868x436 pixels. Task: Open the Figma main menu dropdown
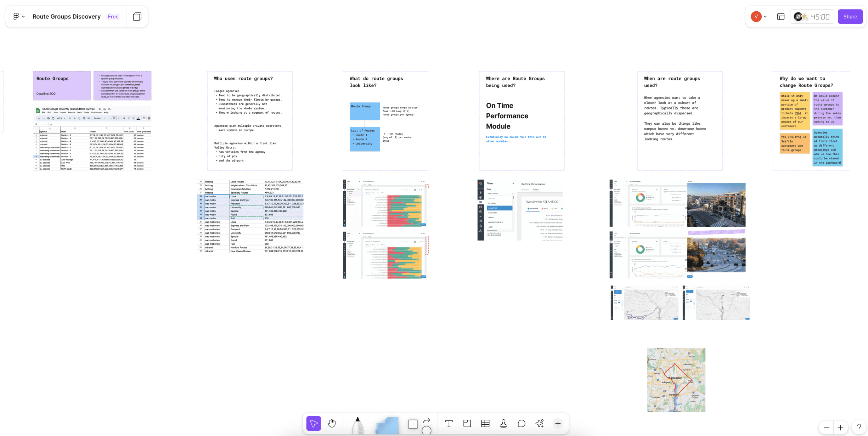point(18,17)
